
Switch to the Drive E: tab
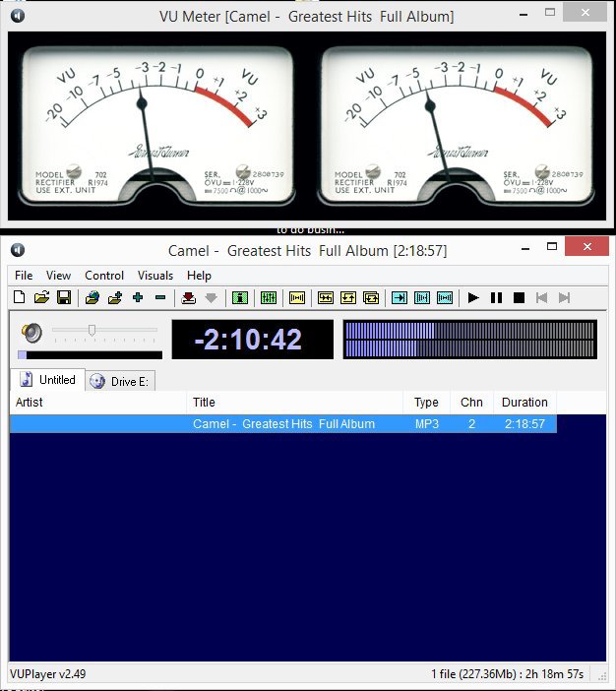point(121,381)
